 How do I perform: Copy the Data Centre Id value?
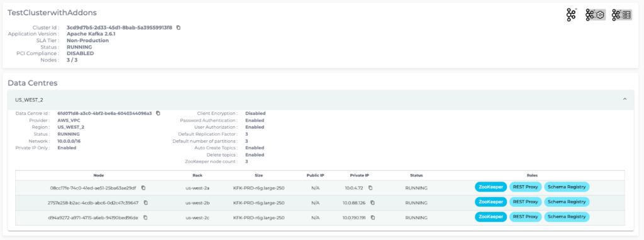click(x=158, y=113)
